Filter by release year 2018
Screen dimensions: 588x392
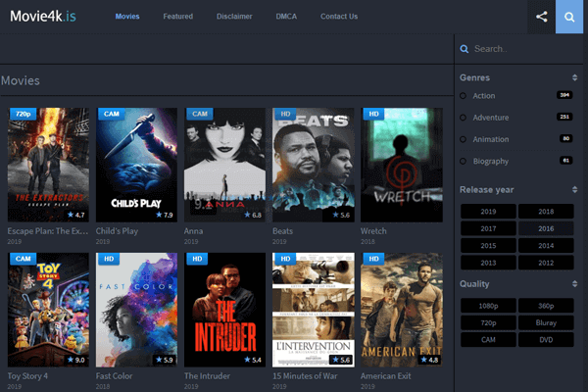546,212
